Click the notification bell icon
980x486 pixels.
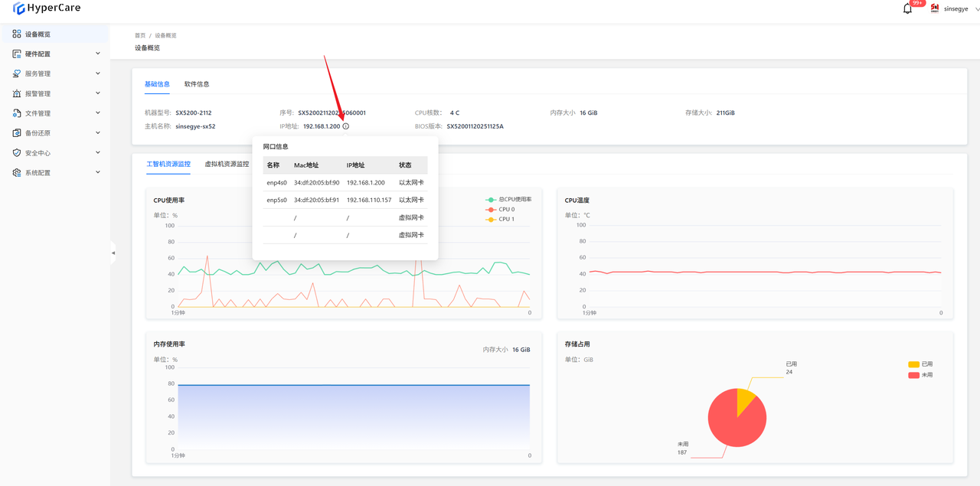(x=907, y=9)
